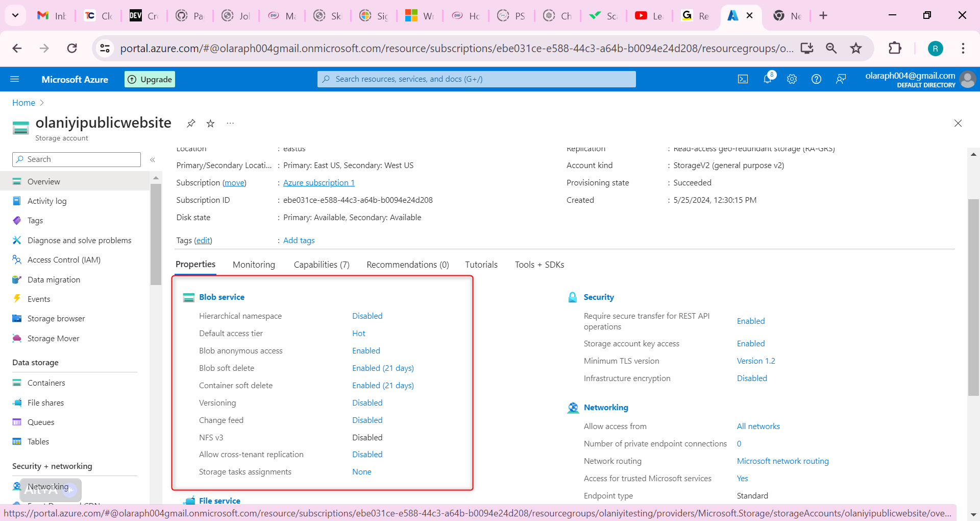Click the move subscription link
980x521 pixels.
tap(234, 183)
